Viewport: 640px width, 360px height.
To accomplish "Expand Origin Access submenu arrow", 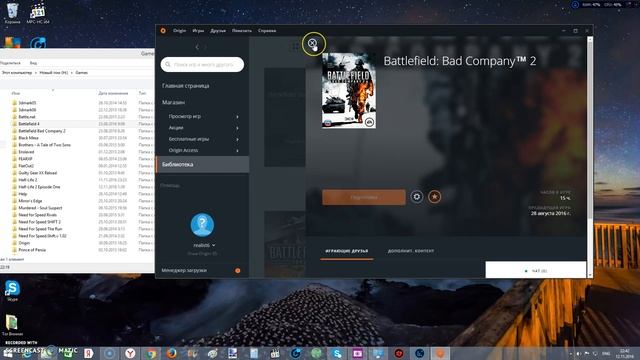I will 237,151.
